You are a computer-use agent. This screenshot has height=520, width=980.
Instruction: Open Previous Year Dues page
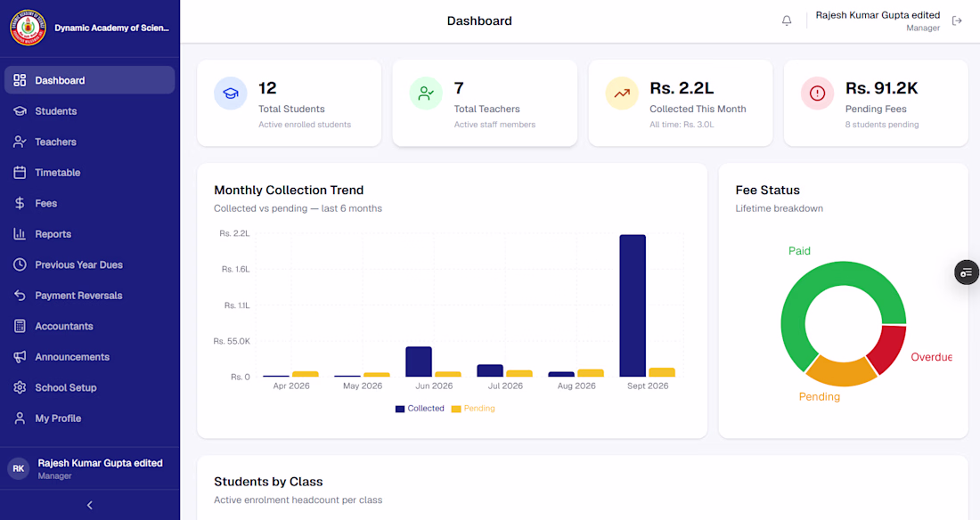tap(89, 264)
